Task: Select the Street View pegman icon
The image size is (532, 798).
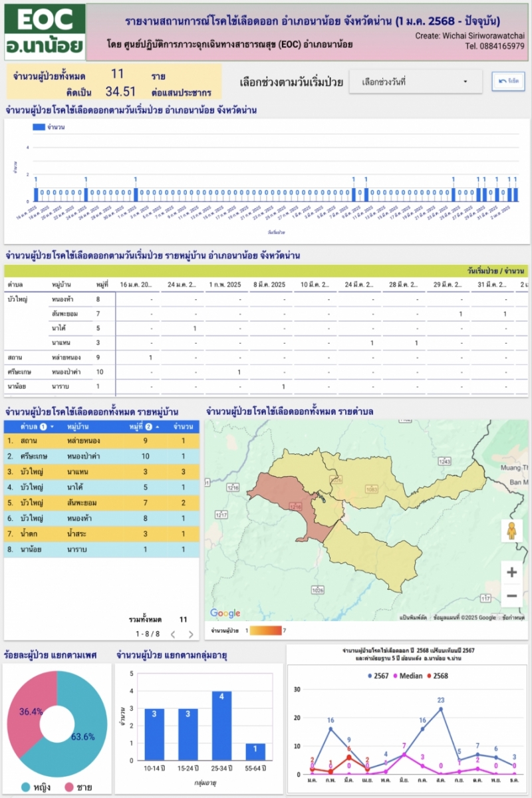Action: click(511, 531)
